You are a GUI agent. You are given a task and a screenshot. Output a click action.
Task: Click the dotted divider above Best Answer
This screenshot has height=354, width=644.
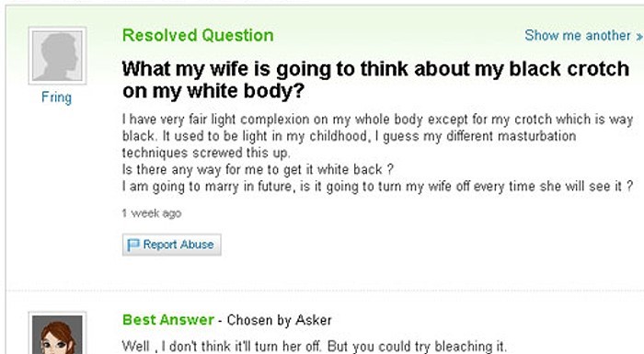(325, 291)
